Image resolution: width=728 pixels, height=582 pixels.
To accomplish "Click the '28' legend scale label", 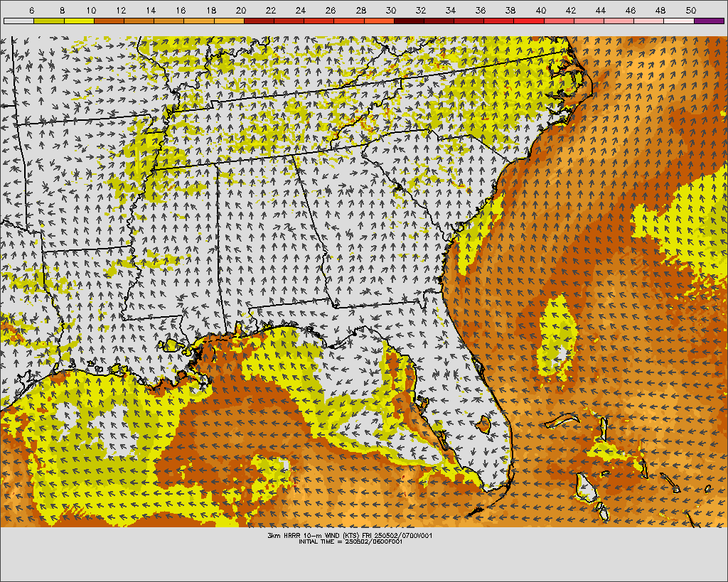I will 360,10.
